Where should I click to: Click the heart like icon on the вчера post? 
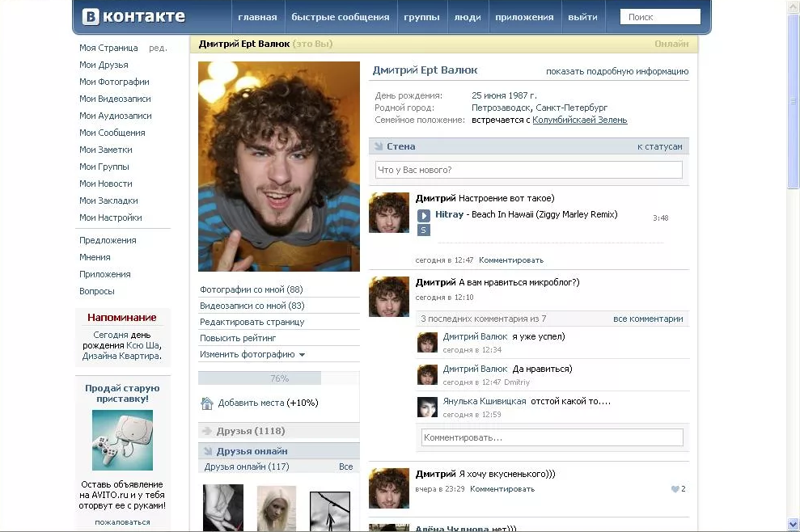[675, 488]
